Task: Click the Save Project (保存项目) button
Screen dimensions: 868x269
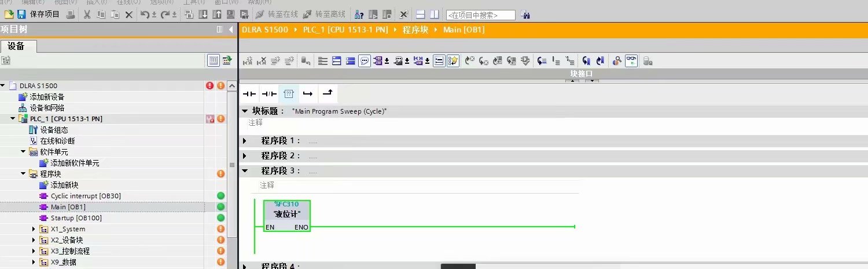Action: pyautogui.click(x=38, y=14)
